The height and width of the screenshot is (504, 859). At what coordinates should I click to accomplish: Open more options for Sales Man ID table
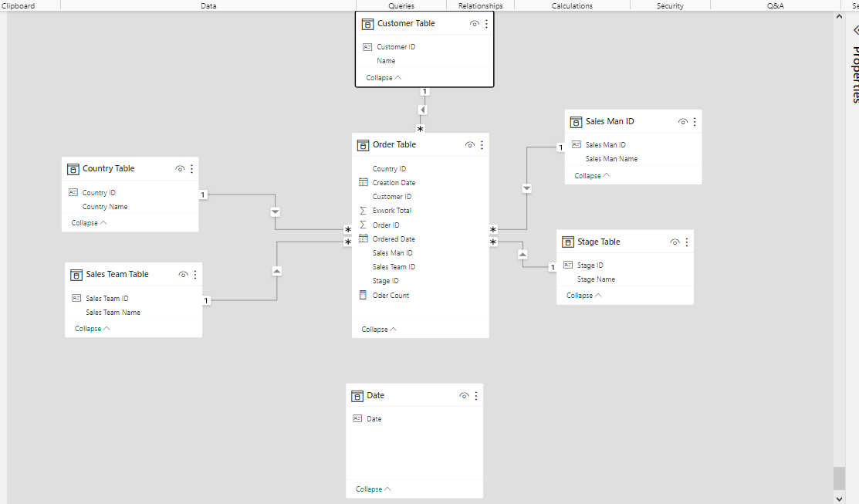[x=695, y=122]
